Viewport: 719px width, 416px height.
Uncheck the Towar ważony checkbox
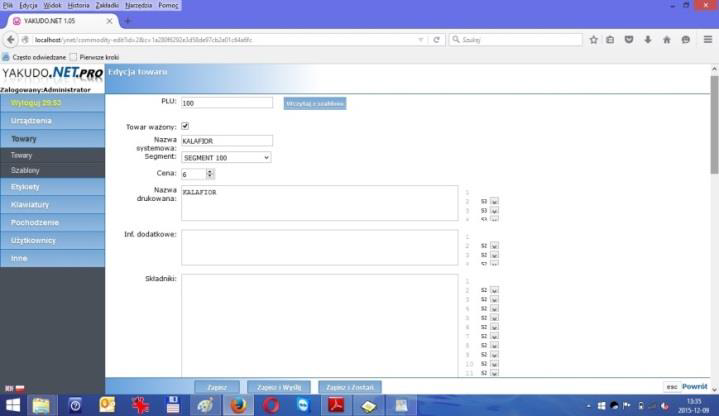pos(185,126)
